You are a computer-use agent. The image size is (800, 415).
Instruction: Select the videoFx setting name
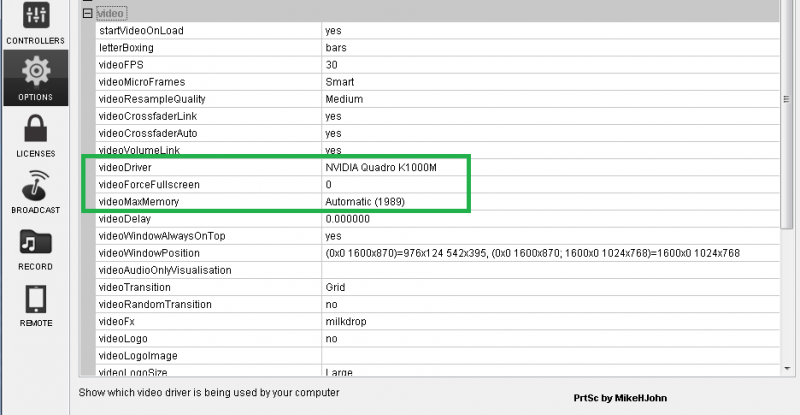(117, 322)
